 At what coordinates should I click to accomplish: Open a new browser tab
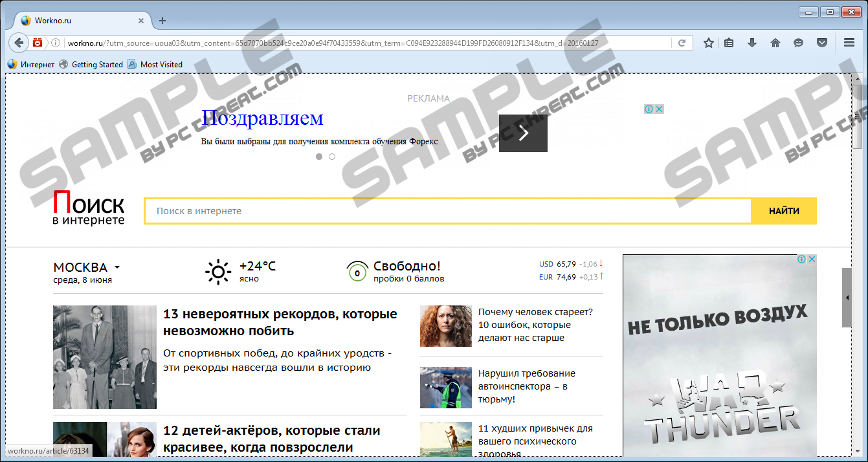[x=162, y=21]
